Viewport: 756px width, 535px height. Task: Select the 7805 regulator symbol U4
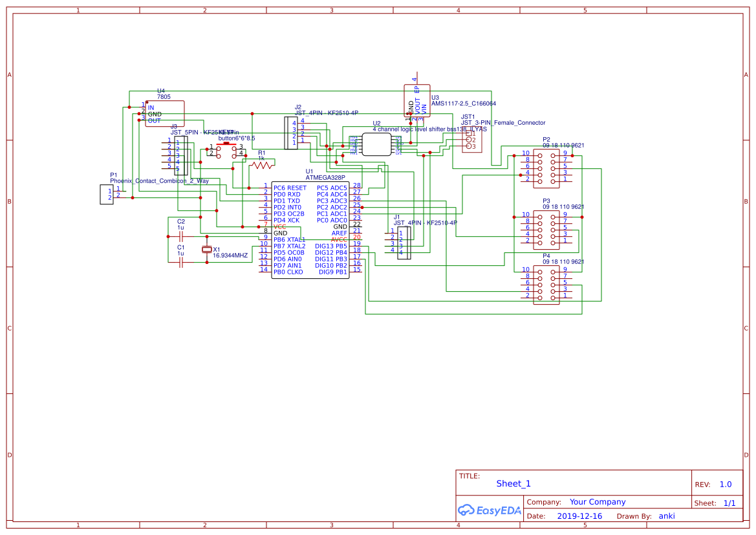[165, 113]
